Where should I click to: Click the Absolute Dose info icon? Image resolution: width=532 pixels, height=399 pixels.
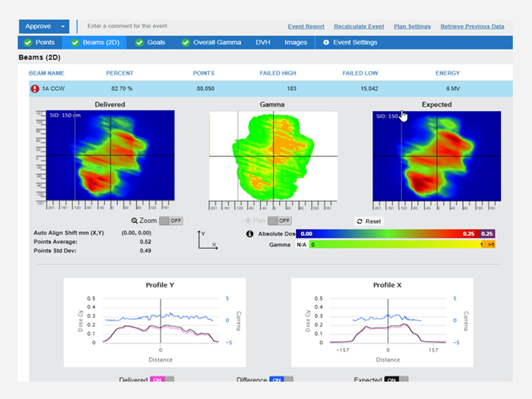[250, 234]
